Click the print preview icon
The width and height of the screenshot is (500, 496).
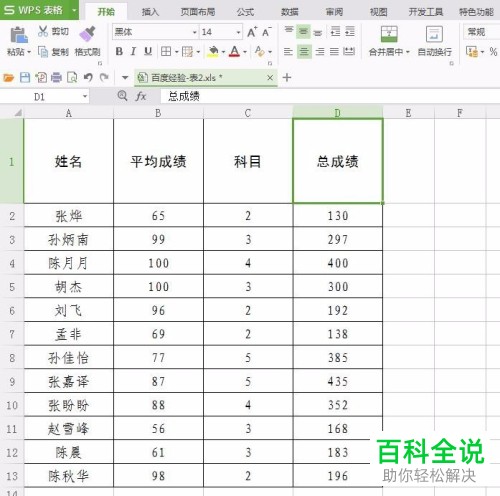click(72, 78)
